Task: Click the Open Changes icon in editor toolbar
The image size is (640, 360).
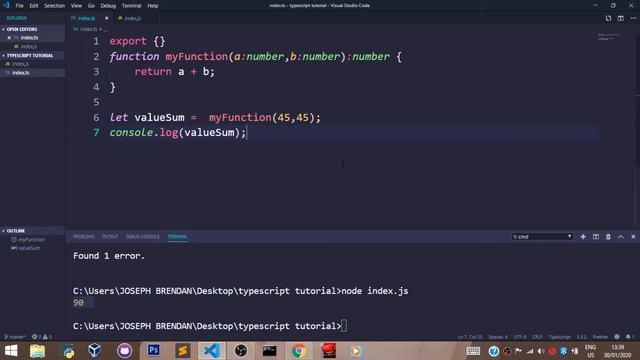Action: click(x=608, y=18)
